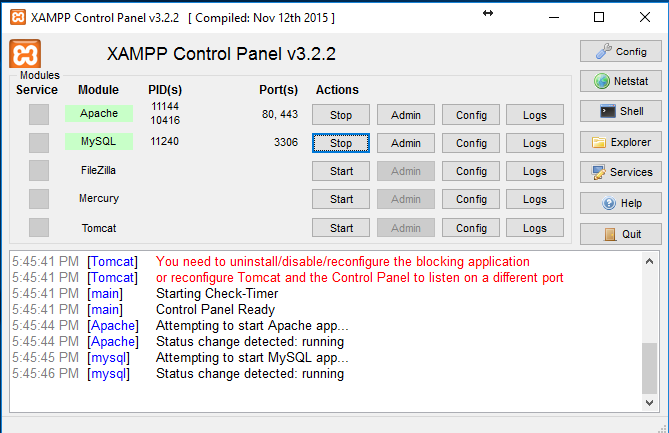Viewport: 669px width, 433px height.
Task: Click Apache PID 10416
Action: pyautogui.click(x=165, y=120)
